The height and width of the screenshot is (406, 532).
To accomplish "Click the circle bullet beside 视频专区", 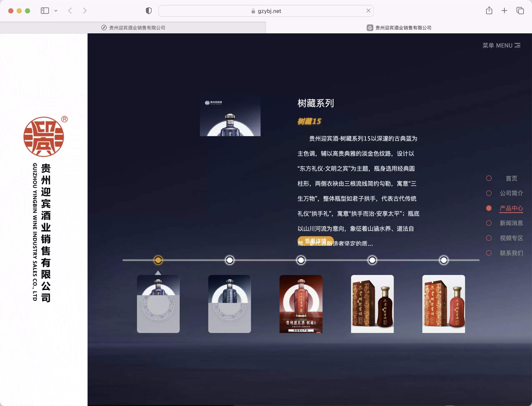I will [x=489, y=238].
